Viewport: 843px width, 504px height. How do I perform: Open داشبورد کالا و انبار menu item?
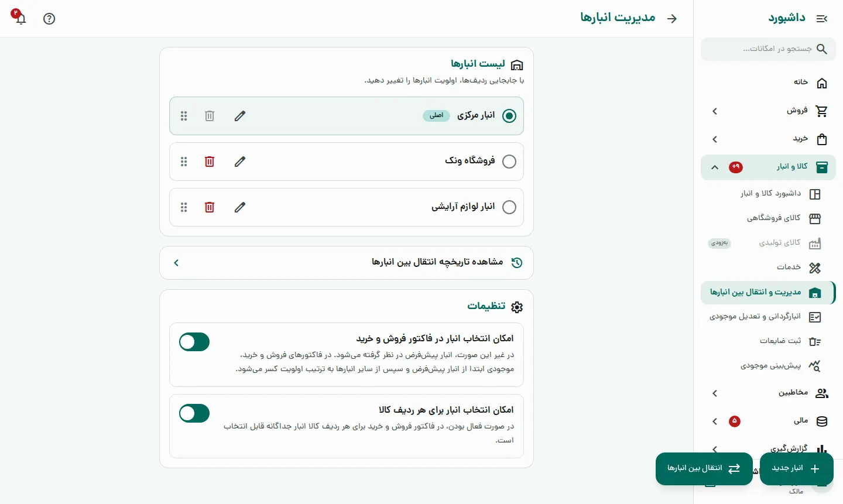pos(768,194)
